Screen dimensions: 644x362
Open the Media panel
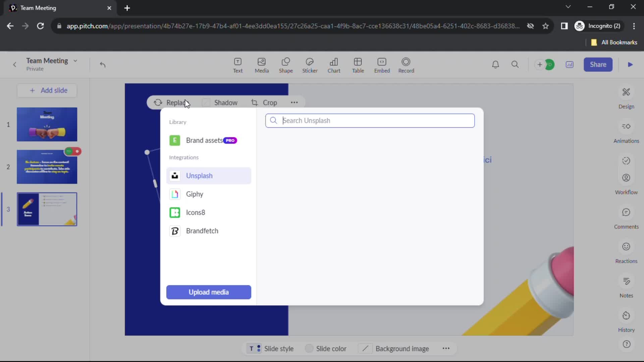(262, 65)
